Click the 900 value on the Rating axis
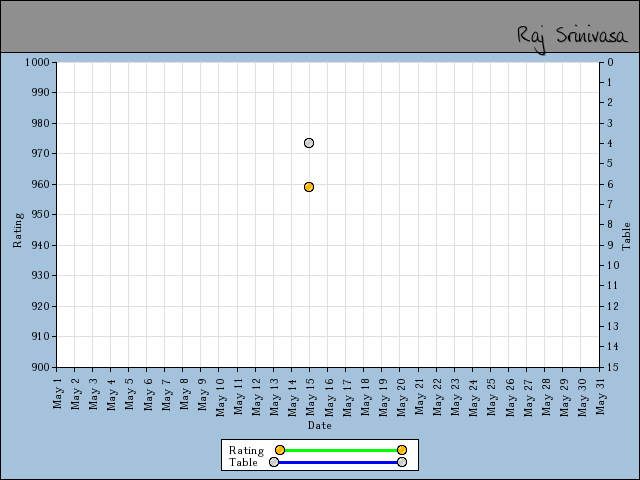 point(41,367)
